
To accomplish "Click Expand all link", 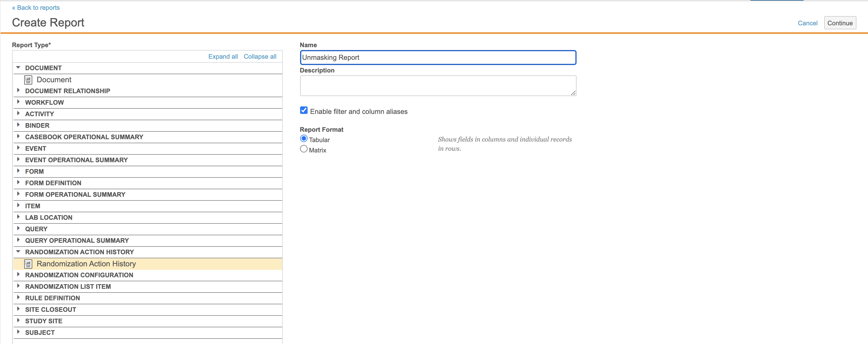I will [223, 57].
